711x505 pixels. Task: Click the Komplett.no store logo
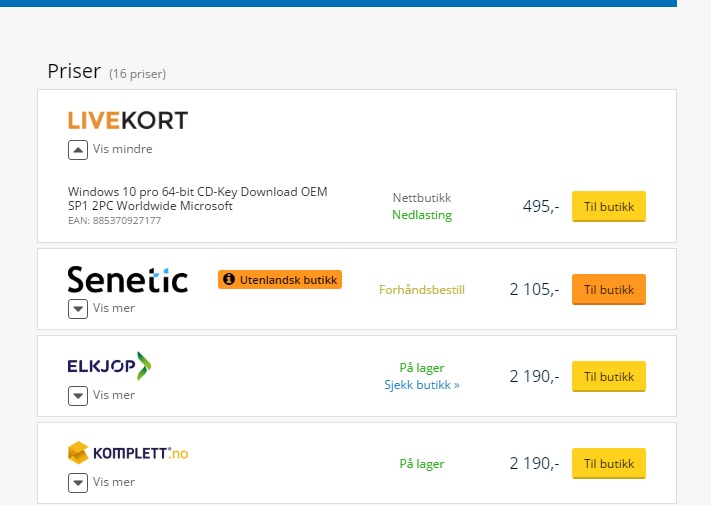coord(128,453)
